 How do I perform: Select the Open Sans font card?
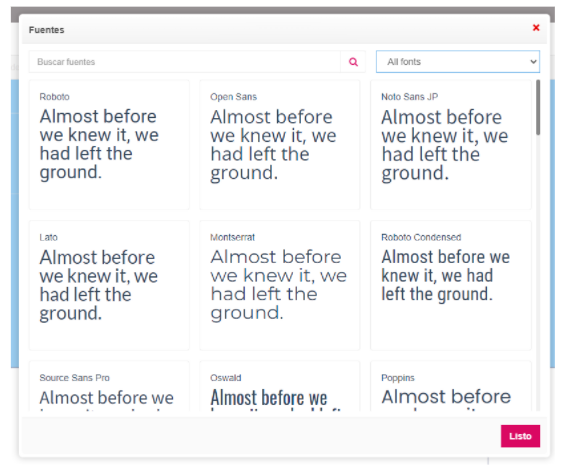pos(280,145)
